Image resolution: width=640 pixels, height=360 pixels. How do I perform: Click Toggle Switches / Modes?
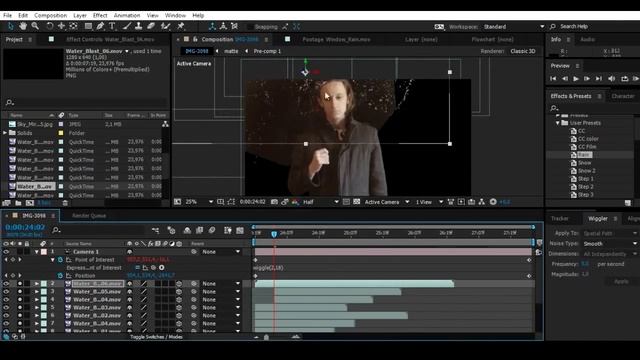(156, 337)
